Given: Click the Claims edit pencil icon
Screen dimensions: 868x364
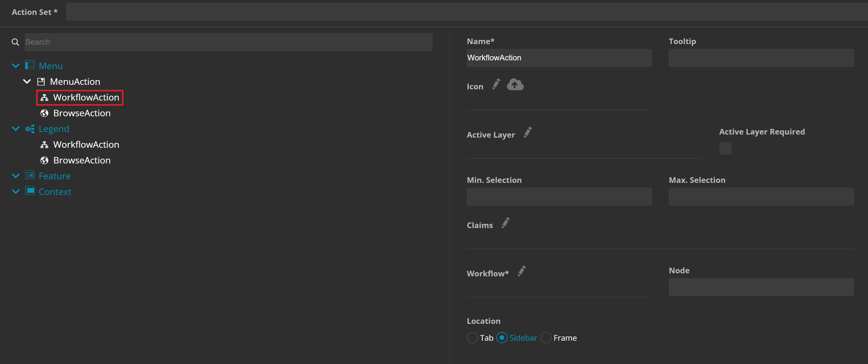Looking at the screenshot, I should tap(506, 223).
